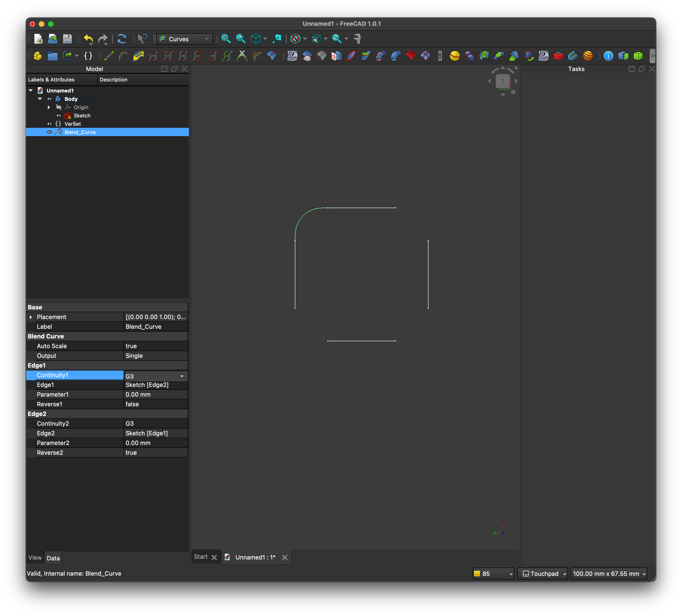This screenshot has height=616, width=682.
Task: Open the yellow swatch 85 dropdown
Action: point(493,574)
